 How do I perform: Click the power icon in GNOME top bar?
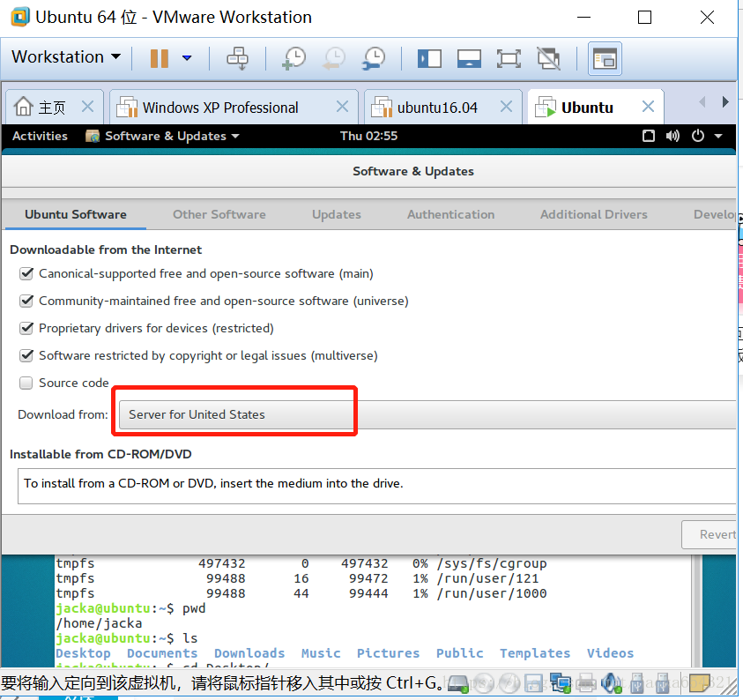697,136
